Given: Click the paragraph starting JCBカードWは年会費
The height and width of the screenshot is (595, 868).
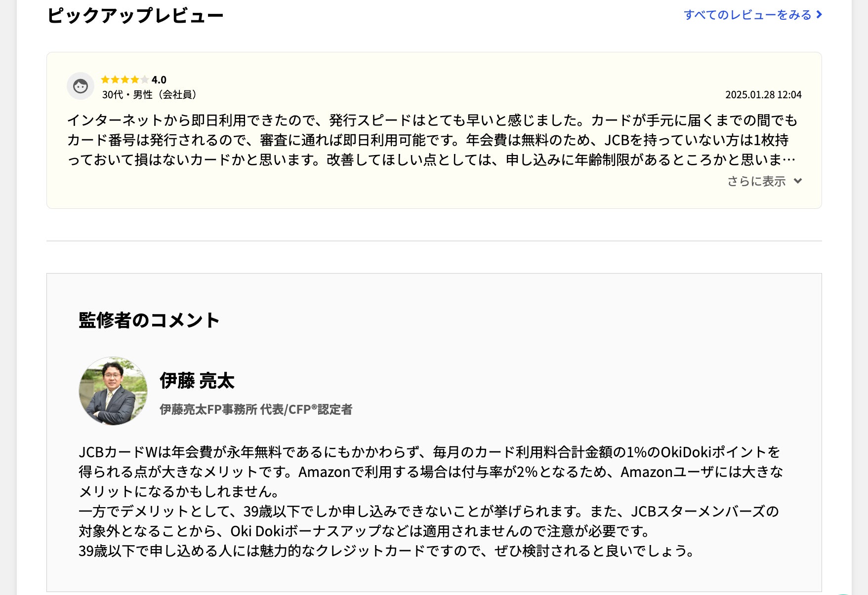Looking at the screenshot, I should [x=430, y=452].
